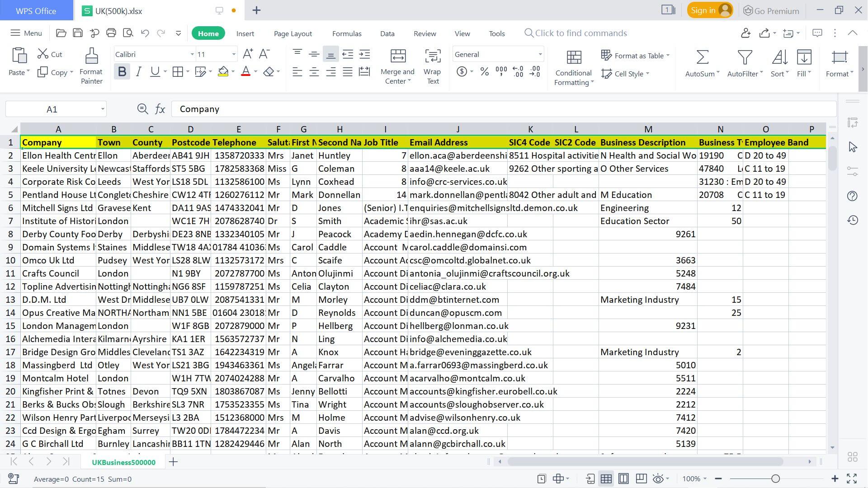Center align text horizontally
868x488 pixels.
tap(314, 72)
